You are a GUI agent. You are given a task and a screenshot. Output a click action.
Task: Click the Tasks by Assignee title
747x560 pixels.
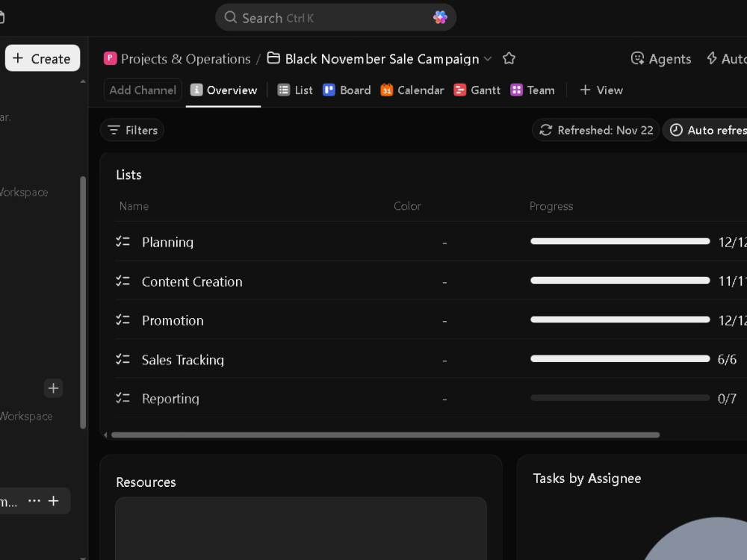coord(587,478)
